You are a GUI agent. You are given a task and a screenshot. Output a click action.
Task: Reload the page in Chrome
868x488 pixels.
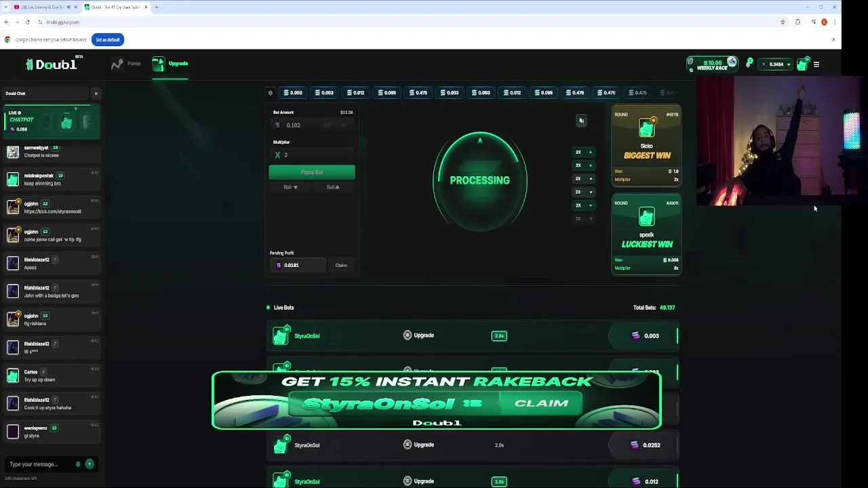(x=28, y=22)
